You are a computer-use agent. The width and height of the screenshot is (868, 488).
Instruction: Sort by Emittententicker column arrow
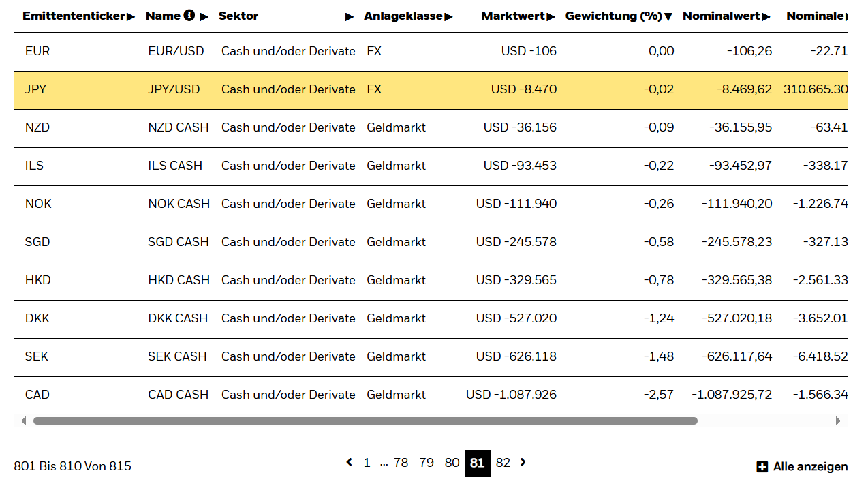point(131,16)
